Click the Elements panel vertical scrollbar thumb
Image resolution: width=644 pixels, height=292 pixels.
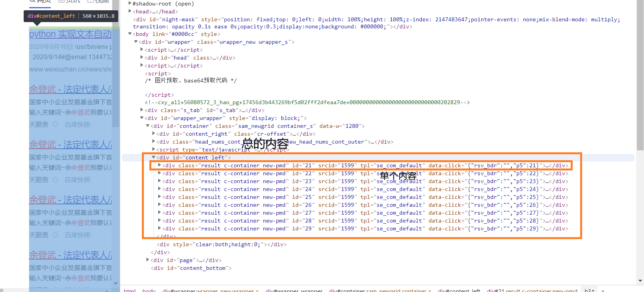point(640,75)
